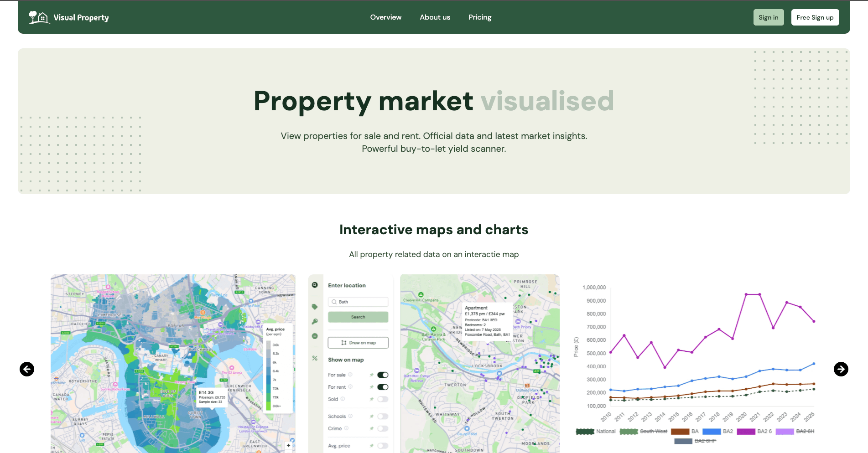Click the Draw on map button
868x453 pixels.
pos(358,343)
